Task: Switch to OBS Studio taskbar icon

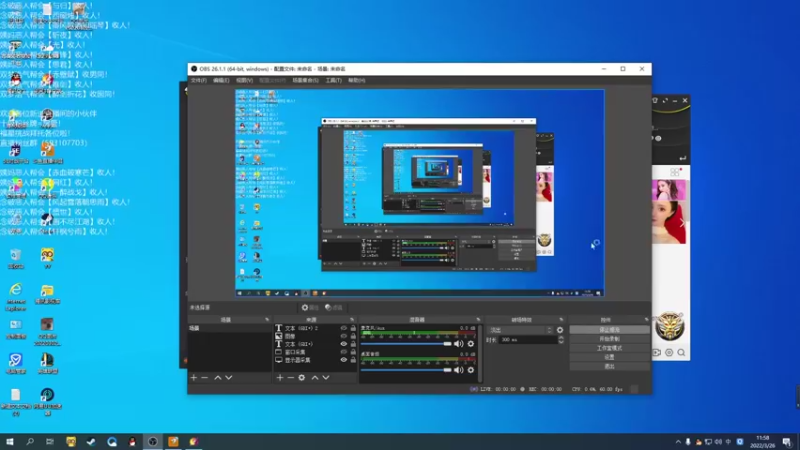Action: coord(153,442)
